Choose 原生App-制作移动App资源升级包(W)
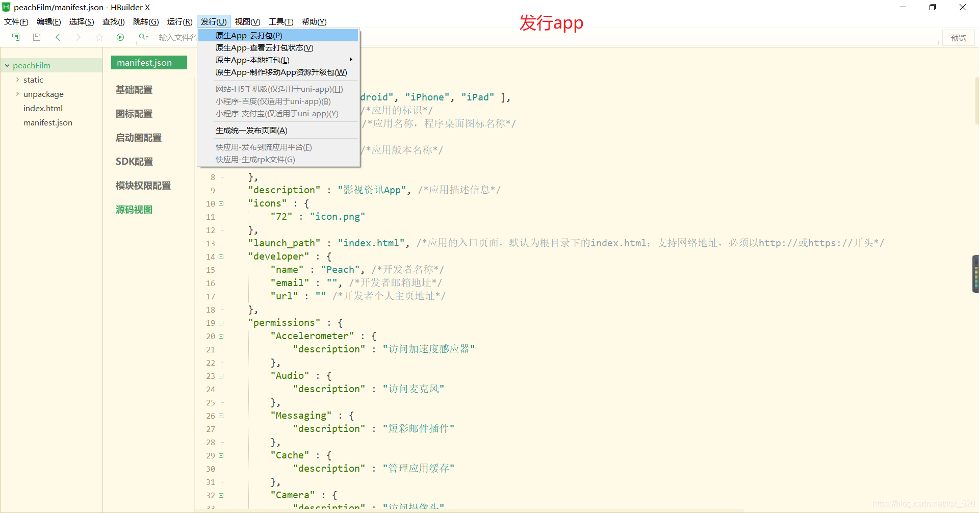 (278, 72)
